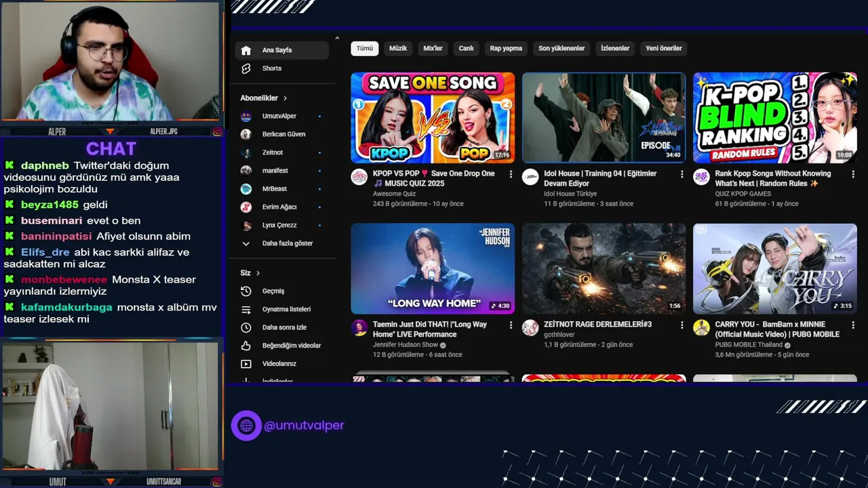
Task: Open Idol House Training 04 video title
Action: [600, 178]
